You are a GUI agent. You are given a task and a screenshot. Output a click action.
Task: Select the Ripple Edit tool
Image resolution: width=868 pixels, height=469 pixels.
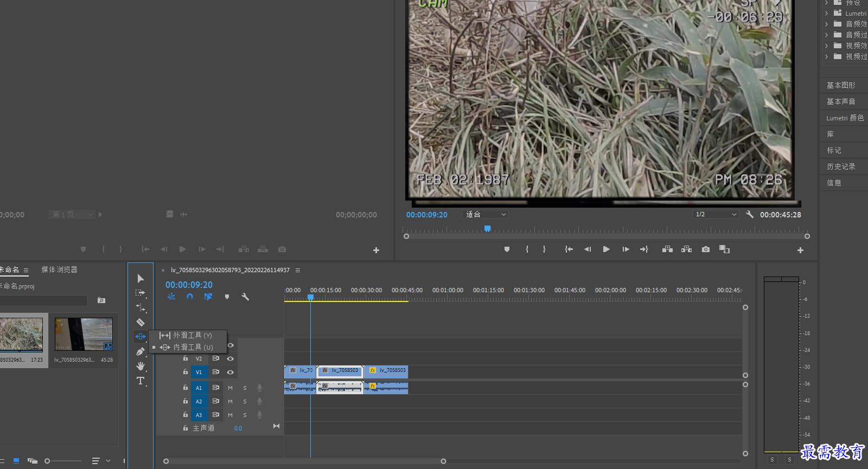click(x=141, y=307)
